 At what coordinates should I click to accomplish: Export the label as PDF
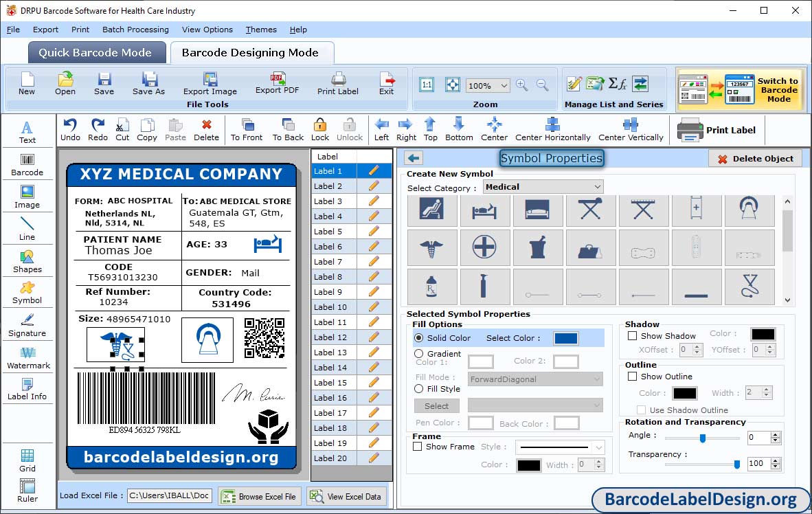pos(278,84)
